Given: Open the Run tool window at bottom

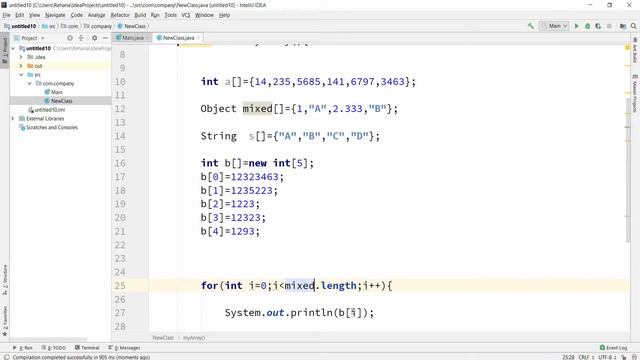Looking at the screenshot, I should (x=22, y=348).
